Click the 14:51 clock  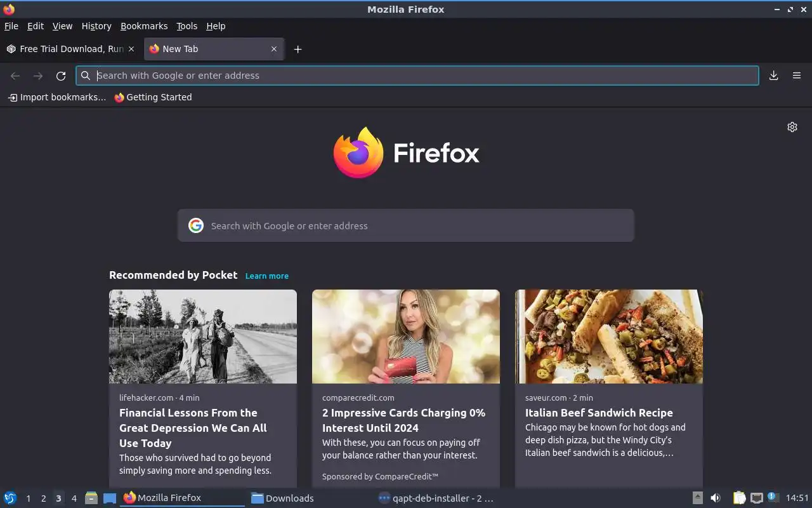[797, 498]
